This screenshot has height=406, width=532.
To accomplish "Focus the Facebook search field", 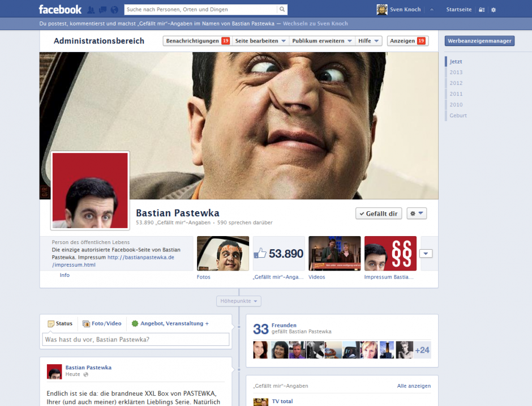I will 200,10.
